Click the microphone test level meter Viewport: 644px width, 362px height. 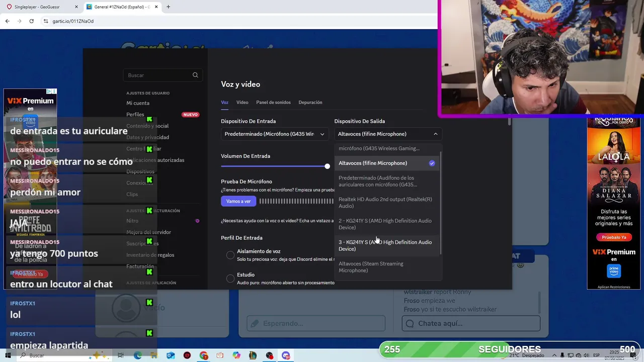(296, 201)
